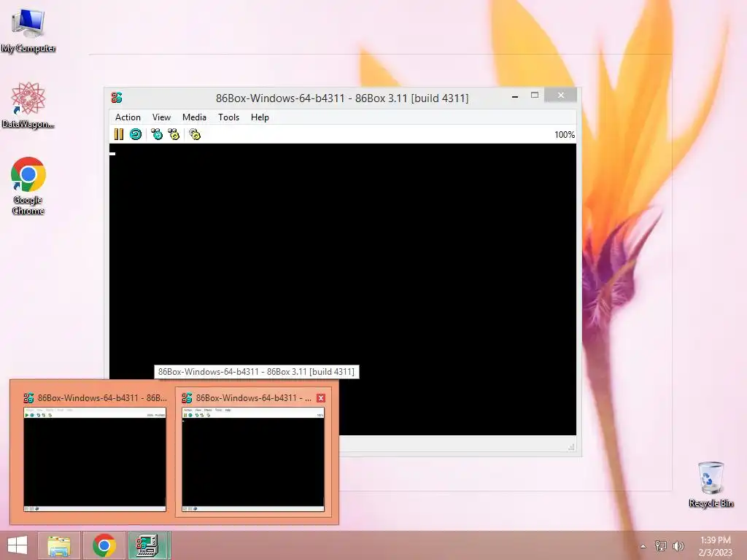Close the 86Box window
Viewport: 747px width, 560px height.
coord(561,96)
